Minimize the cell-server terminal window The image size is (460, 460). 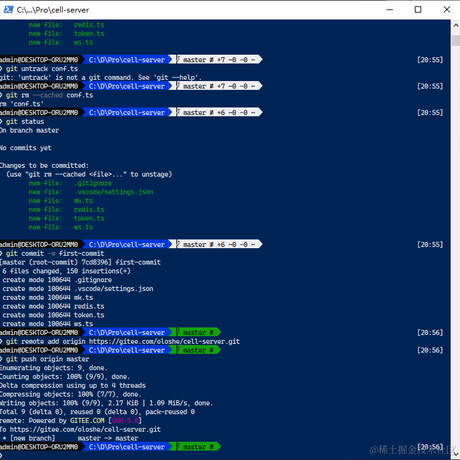[x=390, y=10]
